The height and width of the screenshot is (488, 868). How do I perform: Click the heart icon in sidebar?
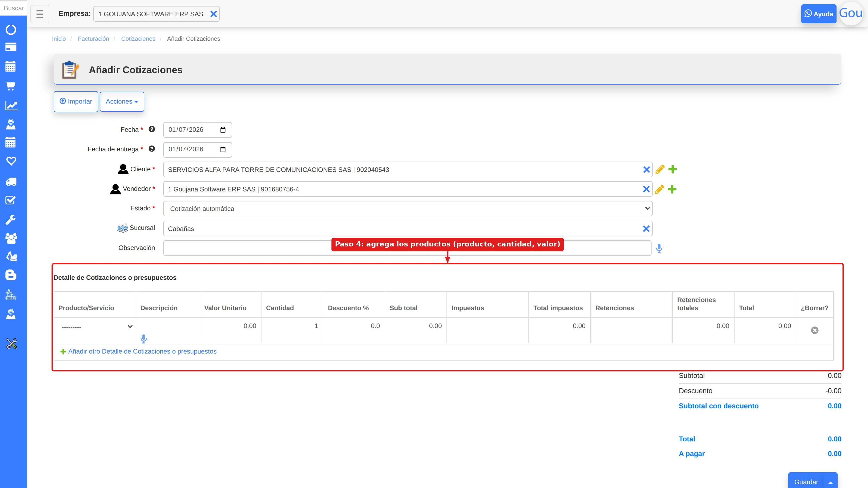11,161
